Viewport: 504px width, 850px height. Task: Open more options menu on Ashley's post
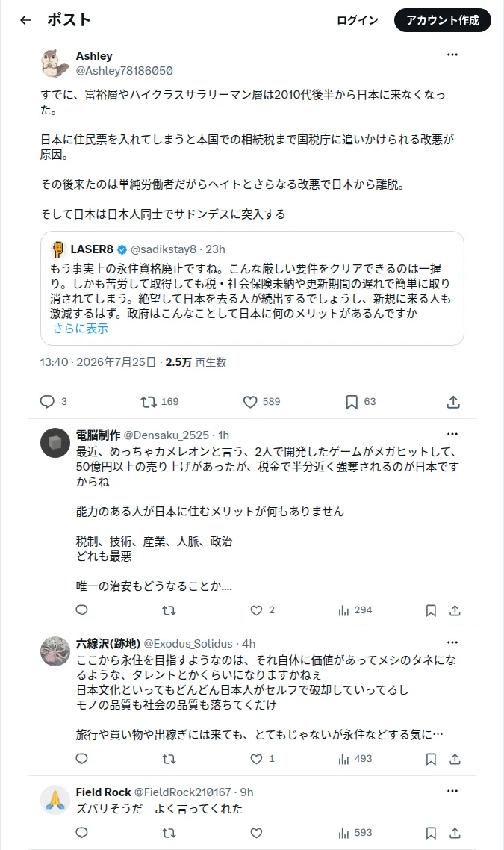coord(452,55)
